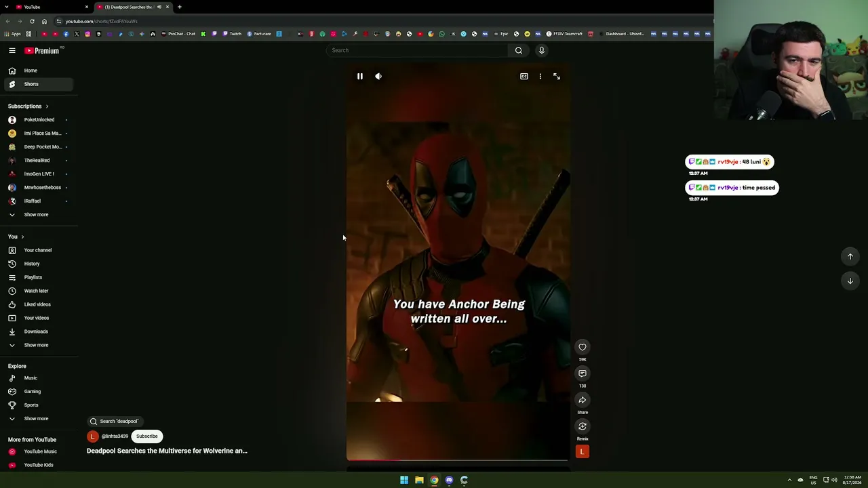Show more Explore categories
The image size is (868, 488).
[39, 419]
